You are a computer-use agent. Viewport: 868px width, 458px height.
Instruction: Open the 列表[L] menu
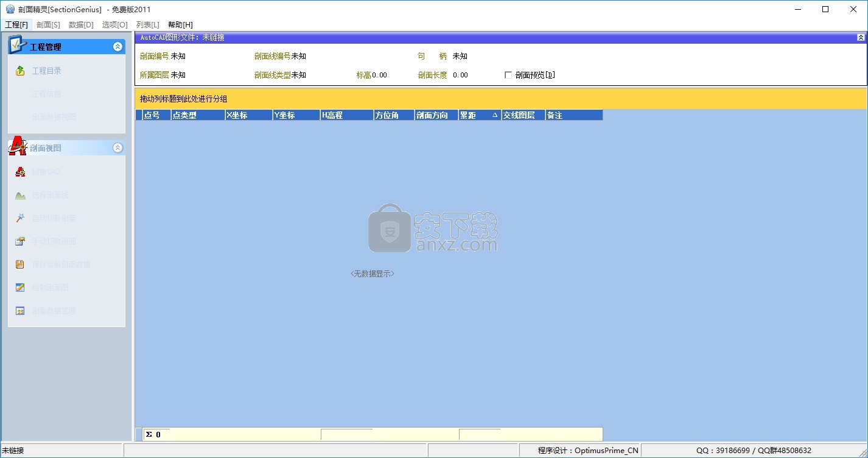pos(147,24)
